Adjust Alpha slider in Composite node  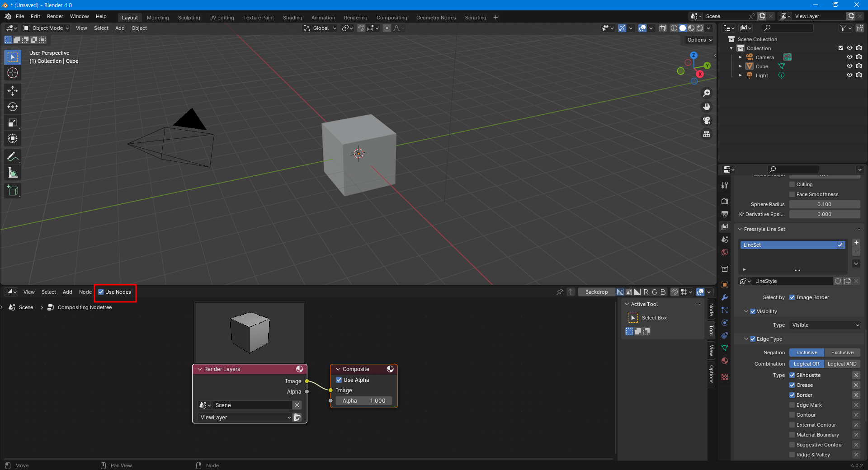[364, 401]
